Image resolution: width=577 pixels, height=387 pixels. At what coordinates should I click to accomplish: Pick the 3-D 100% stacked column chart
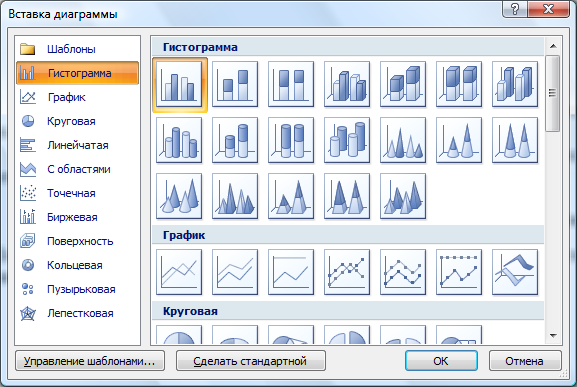pos(459,84)
